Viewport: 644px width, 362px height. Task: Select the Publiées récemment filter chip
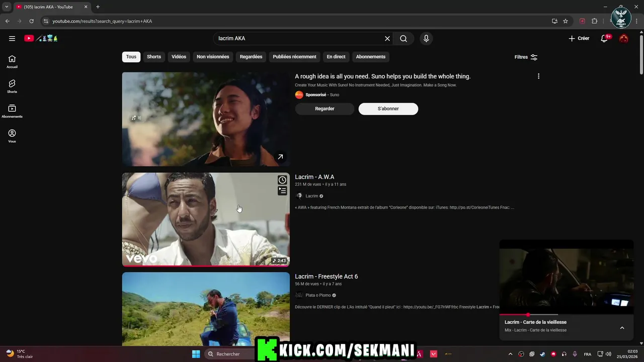[x=294, y=57]
